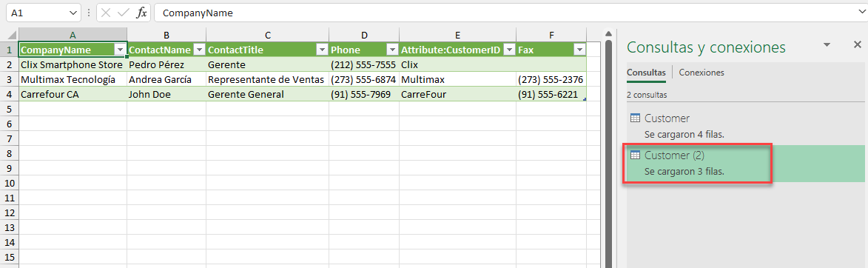
Task: Click header cell ContactTitle
Action: pos(267,50)
